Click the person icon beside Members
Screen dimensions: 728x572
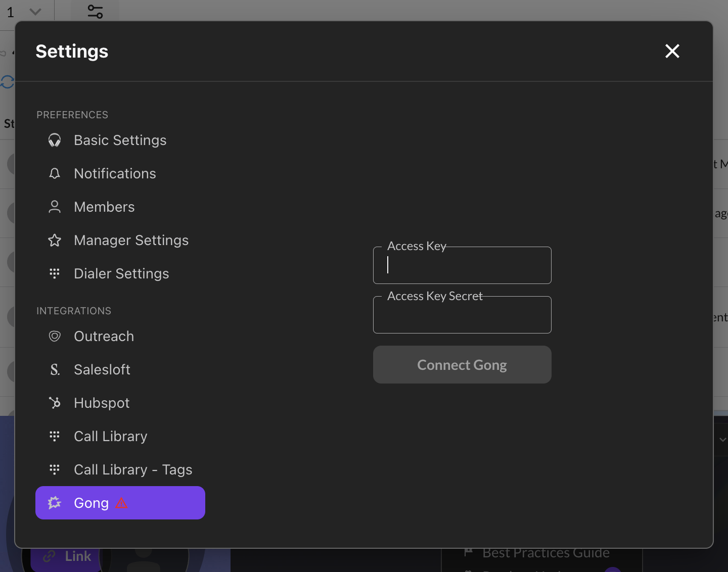tap(55, 207)
